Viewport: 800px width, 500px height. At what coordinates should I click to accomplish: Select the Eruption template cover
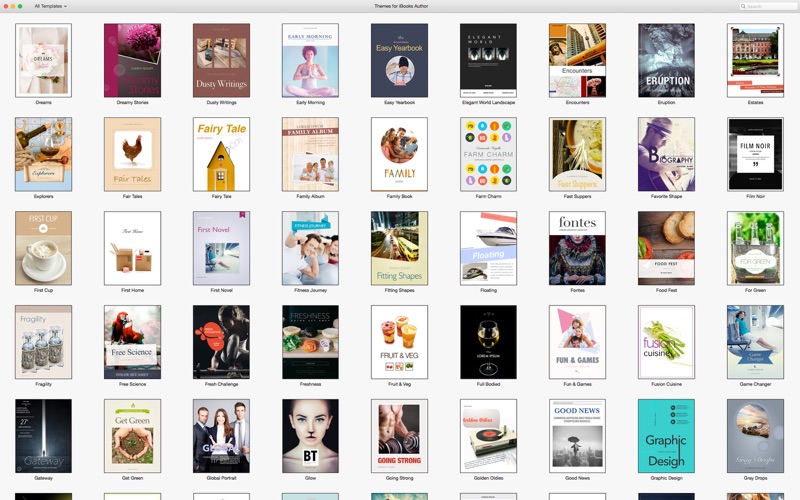[666, 60]
